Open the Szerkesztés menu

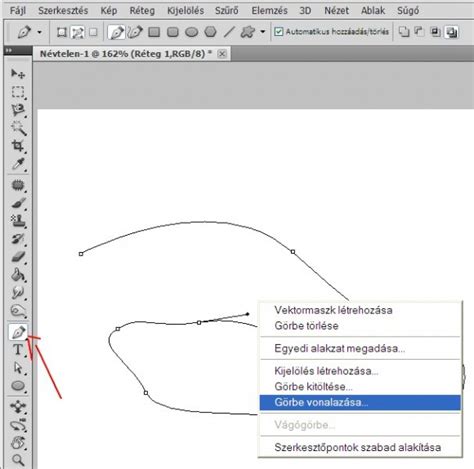coord(63,11)
